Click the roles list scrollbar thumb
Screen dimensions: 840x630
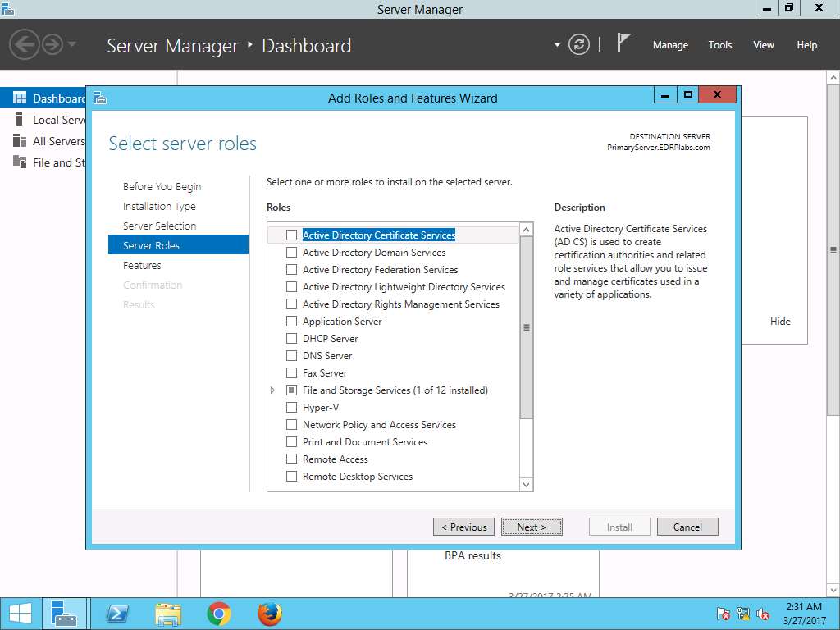point(526,327)
